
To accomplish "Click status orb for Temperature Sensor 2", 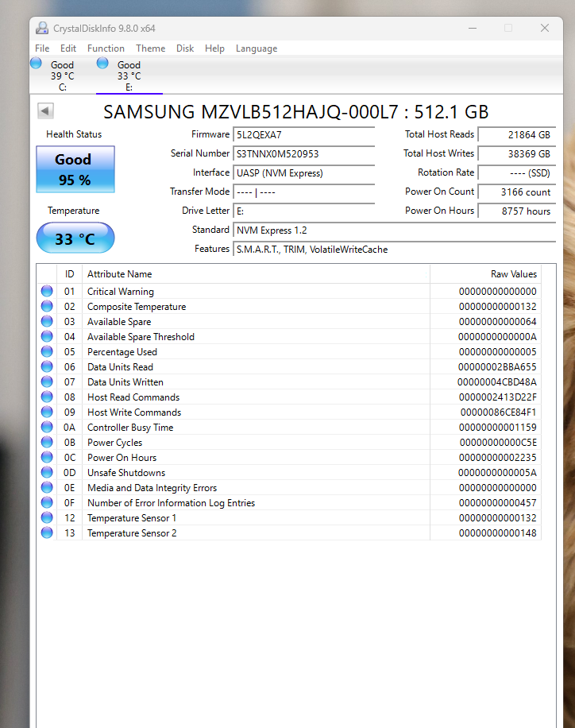I will (47, 532).
